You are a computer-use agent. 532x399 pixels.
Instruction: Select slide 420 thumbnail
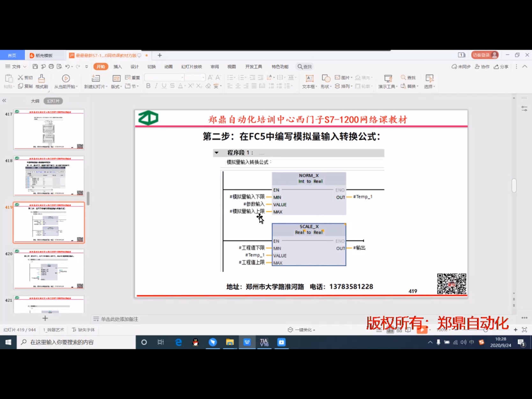(x=49, y=269)
